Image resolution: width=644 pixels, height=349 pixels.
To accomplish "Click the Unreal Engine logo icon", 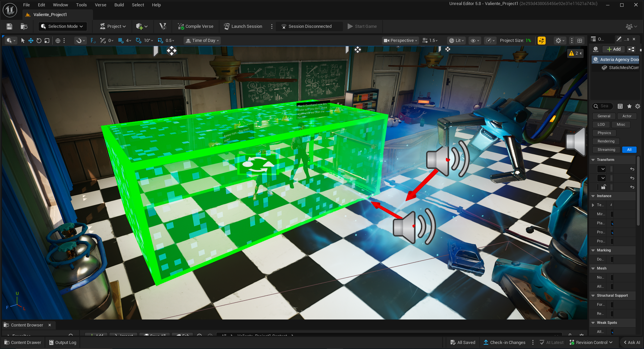I will [x=10, y=10].
